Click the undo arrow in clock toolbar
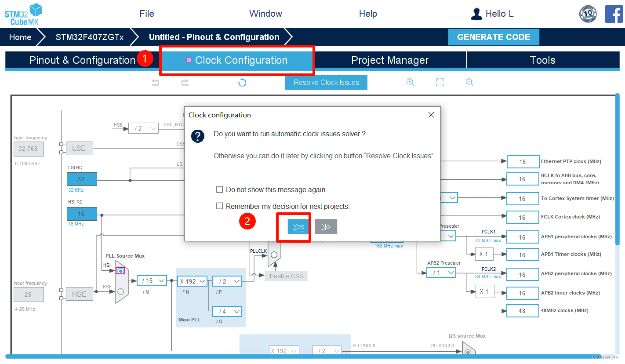625x364 pixels. [155, 82]
